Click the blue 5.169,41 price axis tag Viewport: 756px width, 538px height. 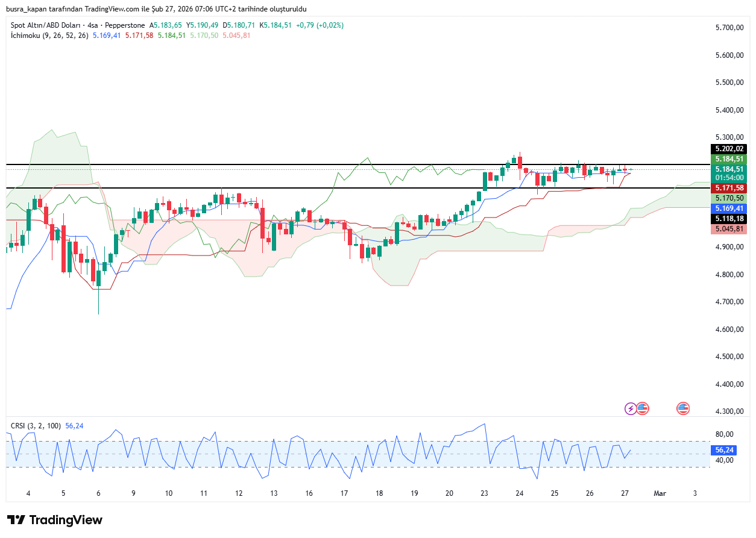point(729,208)
